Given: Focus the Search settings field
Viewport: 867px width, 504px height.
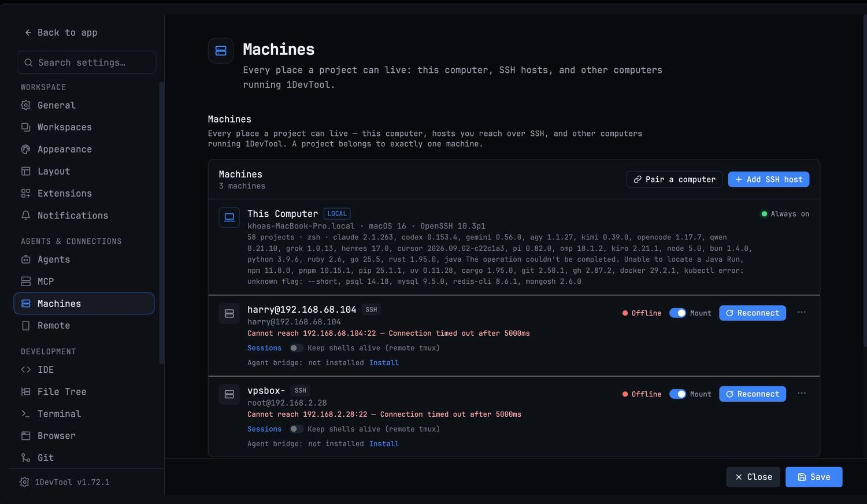Looking at the screenshot, I should (x=87, y=62).
